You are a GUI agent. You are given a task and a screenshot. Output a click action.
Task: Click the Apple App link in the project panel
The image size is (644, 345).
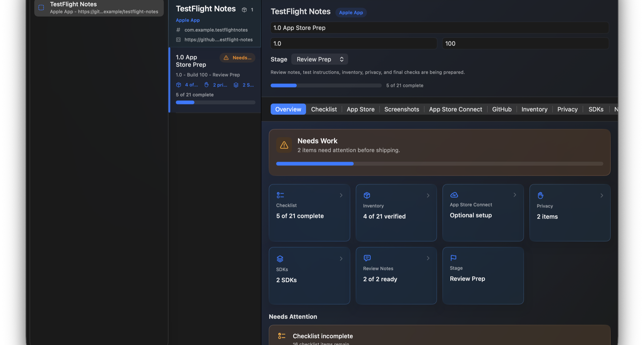point(188,20)
